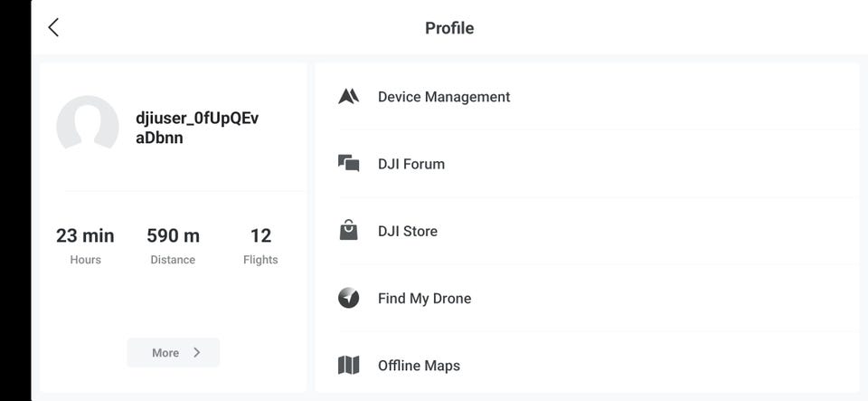Viewport: 868px width, 401px height.
Task: Tap the DJI Store shopping bag icon
Action: [x=349, y=231]
